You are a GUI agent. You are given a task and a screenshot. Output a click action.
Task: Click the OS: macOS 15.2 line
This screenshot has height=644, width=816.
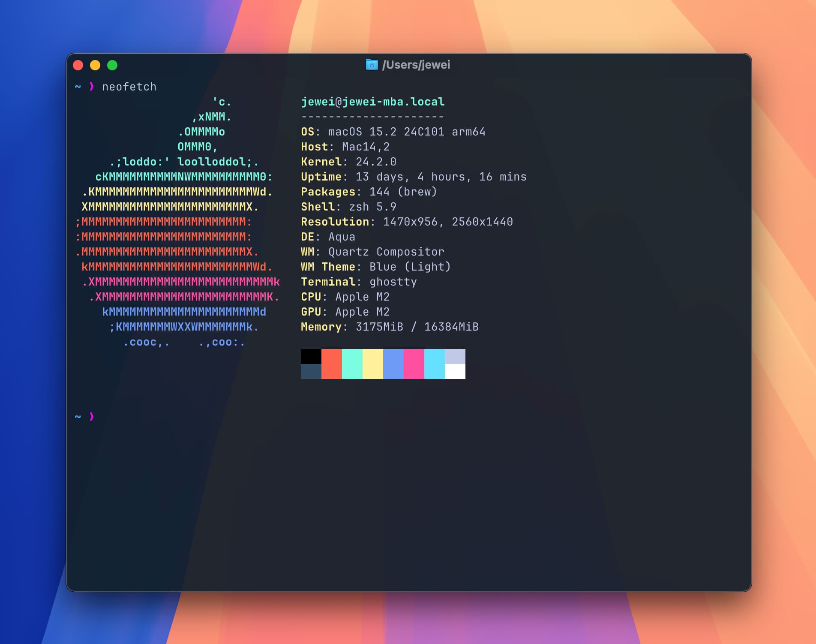393,132
